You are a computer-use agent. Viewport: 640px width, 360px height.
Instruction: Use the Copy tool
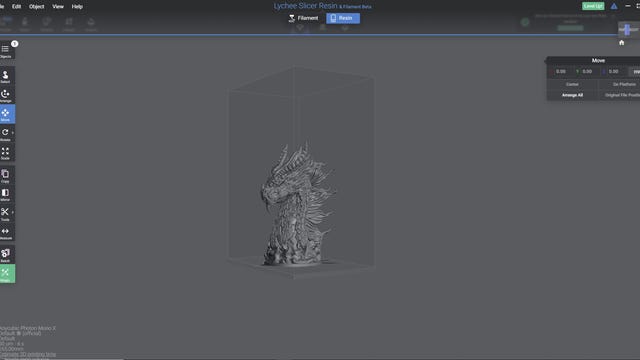(x=6, y=176)
